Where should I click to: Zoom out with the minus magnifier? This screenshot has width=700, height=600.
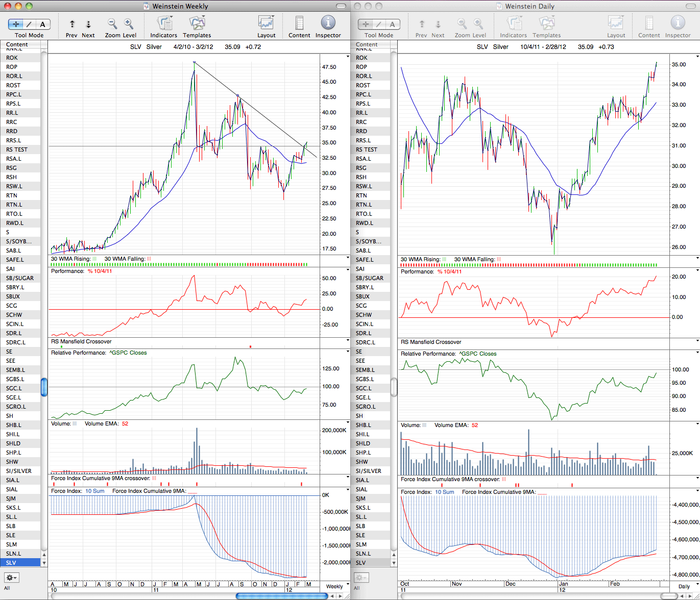pos(112,23)
